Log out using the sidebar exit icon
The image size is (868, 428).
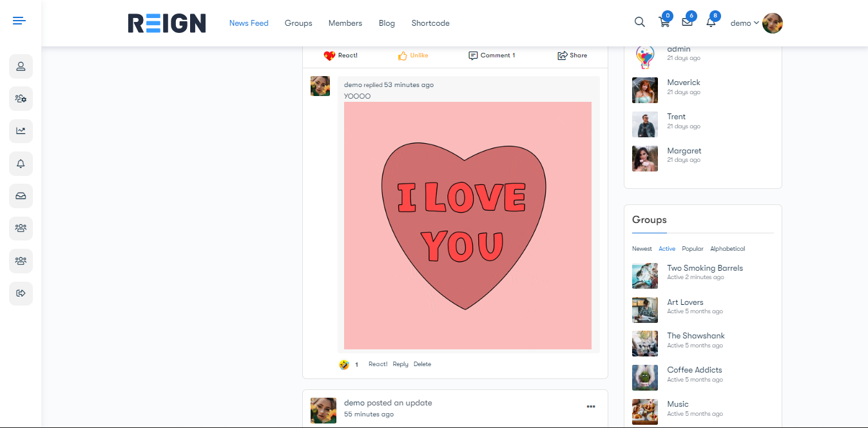click(21, 293)
